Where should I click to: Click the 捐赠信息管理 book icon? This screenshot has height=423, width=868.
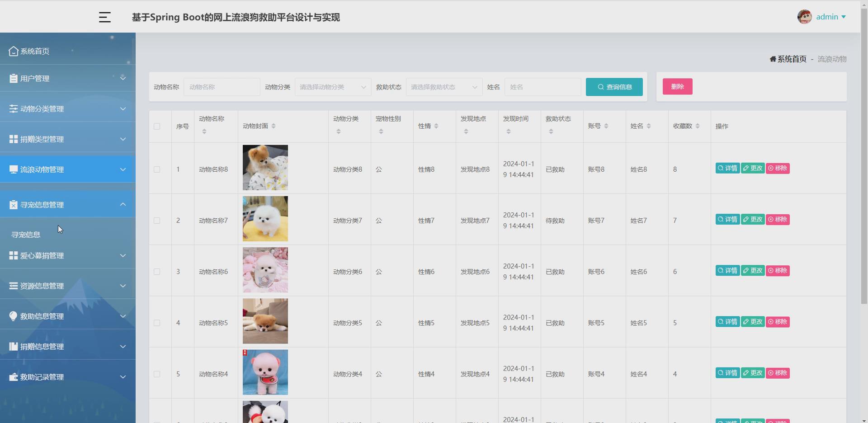[x=13, y=346]
